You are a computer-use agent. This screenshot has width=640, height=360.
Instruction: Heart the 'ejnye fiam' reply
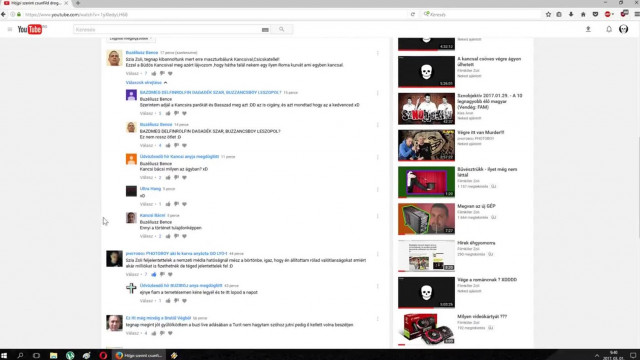pyautogui.click(x=184, y=301)
